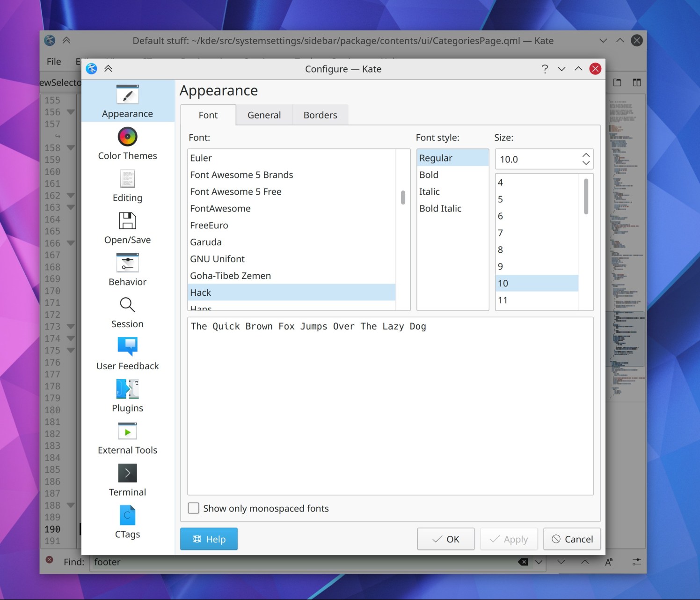Screen dimensions: 700x600
Task: Open the Open/Save configuration page
Action: [127, 226]
